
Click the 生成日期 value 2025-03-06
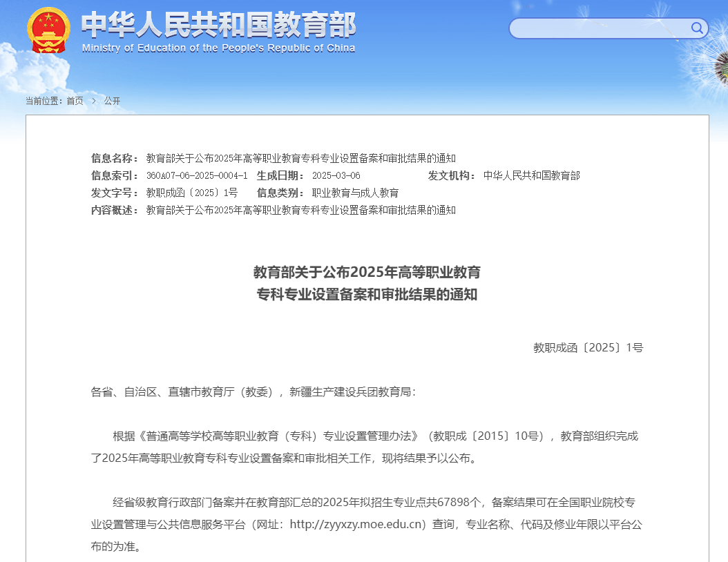(x=336, y=175)
